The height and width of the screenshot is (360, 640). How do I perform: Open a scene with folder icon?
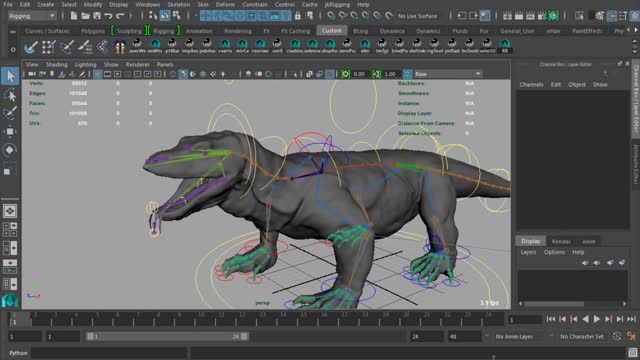(85, 16)
